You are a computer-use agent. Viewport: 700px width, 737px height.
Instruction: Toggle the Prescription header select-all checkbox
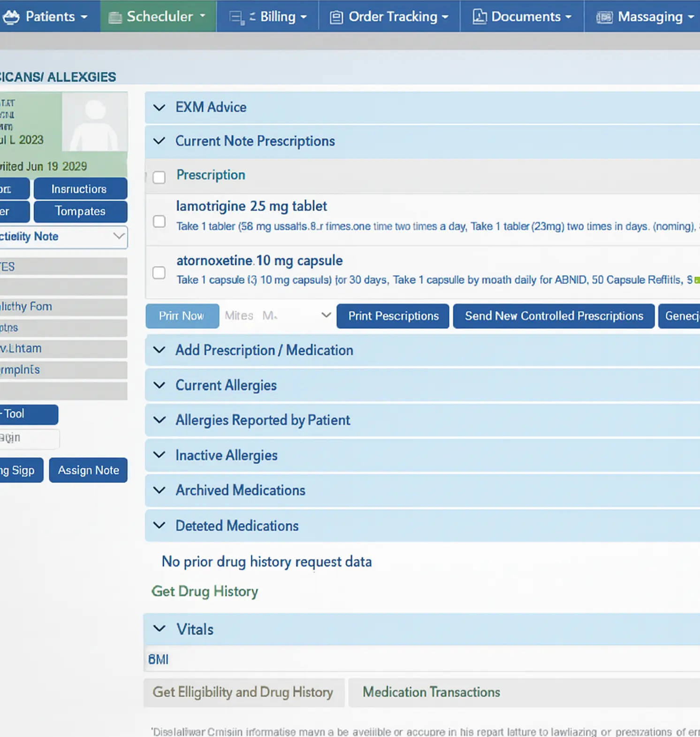[159, 177]
